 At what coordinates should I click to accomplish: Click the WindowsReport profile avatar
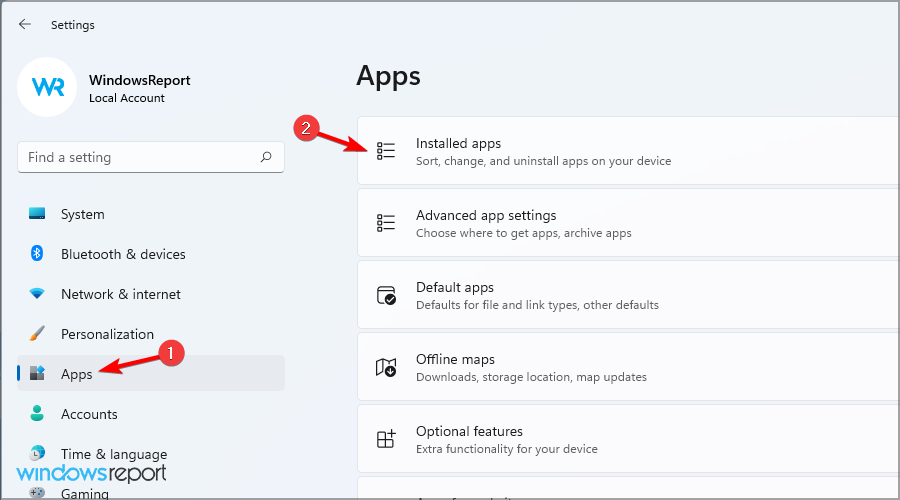[48, 87]
